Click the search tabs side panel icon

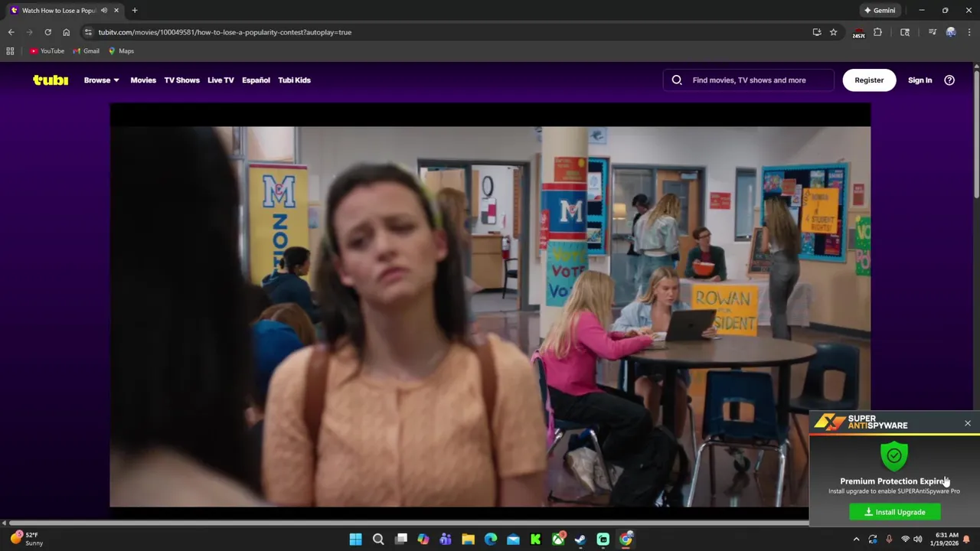905,32
